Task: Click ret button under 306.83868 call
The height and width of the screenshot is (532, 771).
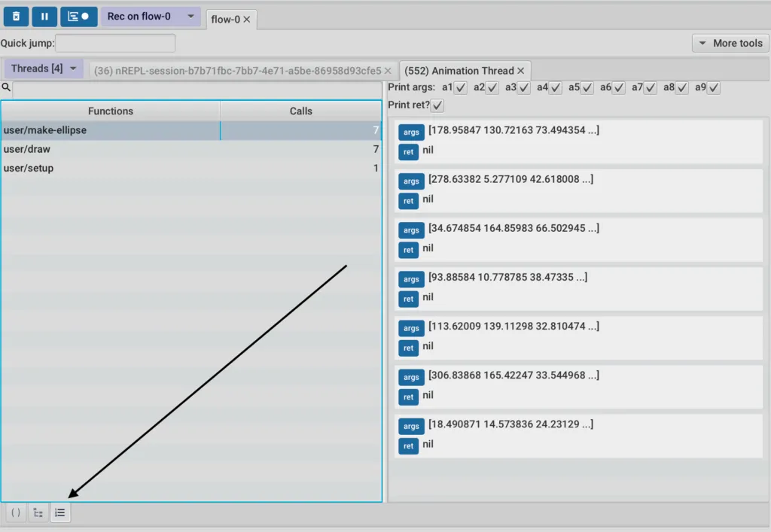Action: [x=408, y=397]
